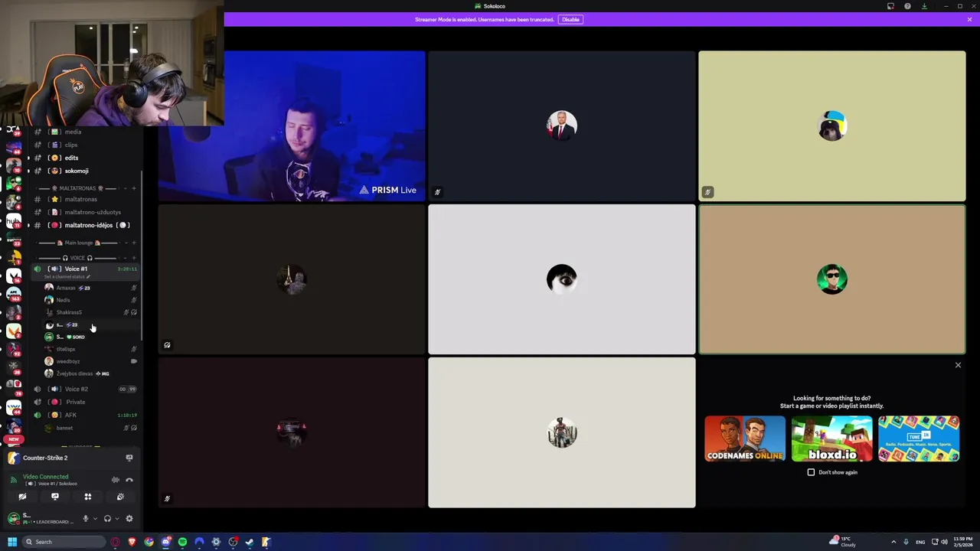Viewport: 980px width, 551px height.
Task: Add channel to MALTATRONAS category
Action: (134, 188)
